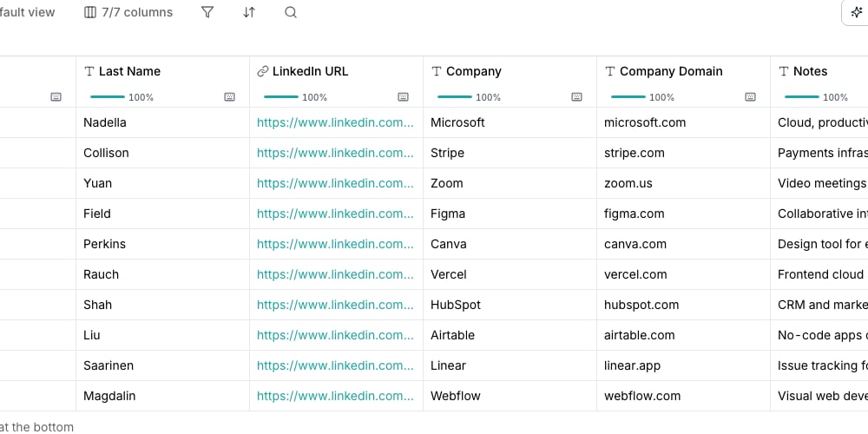Select the Stripe company cell
This screenshot has width=868, height=434.
tap(510, 153)
